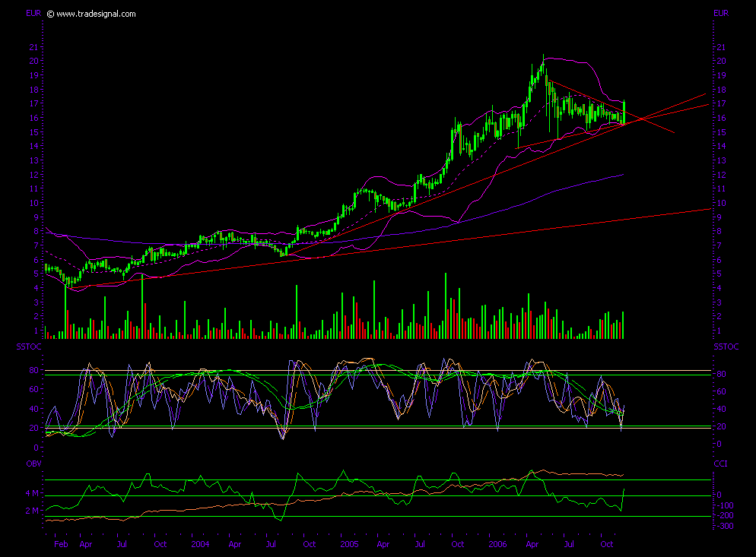Click the 'Apr' label right after '2006'

pyautogui.click(x=532, y=545)
